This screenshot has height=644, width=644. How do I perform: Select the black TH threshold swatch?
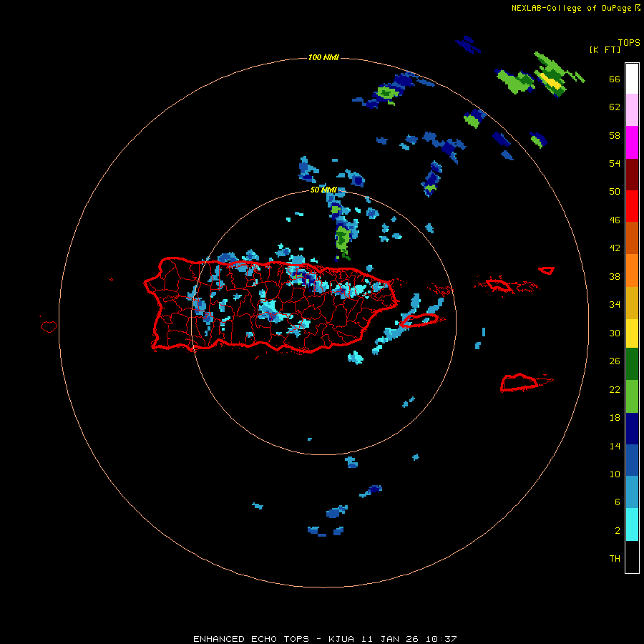632,557
